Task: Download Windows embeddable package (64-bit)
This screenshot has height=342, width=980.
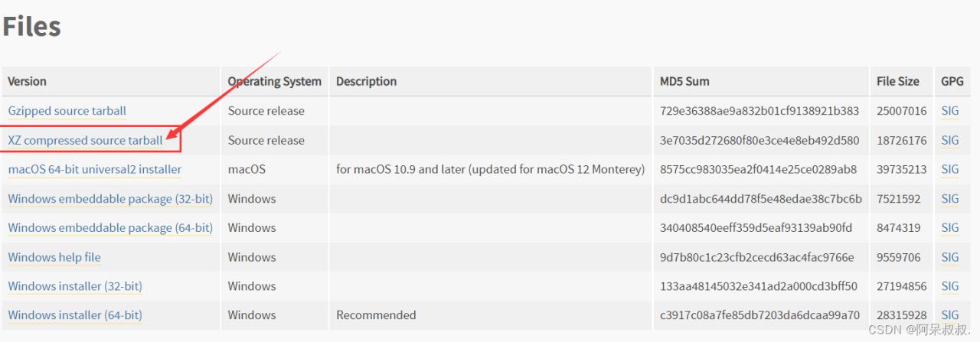Action: click(x=110, y=228)
